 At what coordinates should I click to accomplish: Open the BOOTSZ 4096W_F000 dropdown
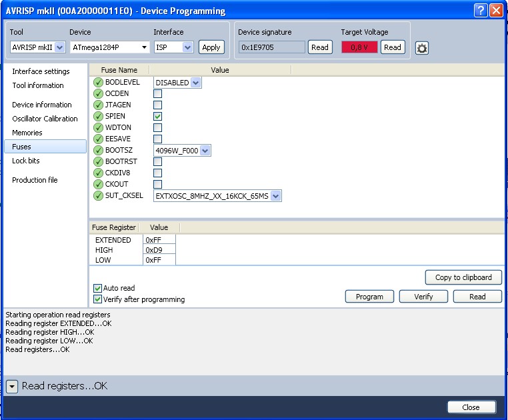(x=182, y=151)
